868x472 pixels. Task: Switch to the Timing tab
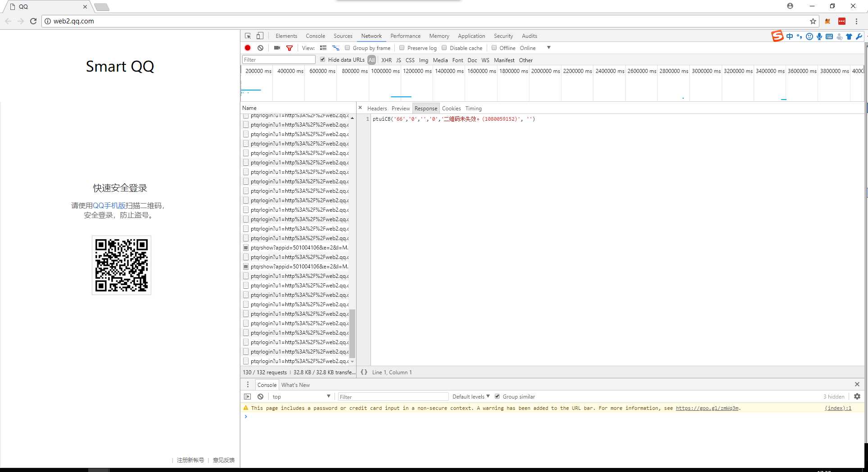[x=473, y=108]
